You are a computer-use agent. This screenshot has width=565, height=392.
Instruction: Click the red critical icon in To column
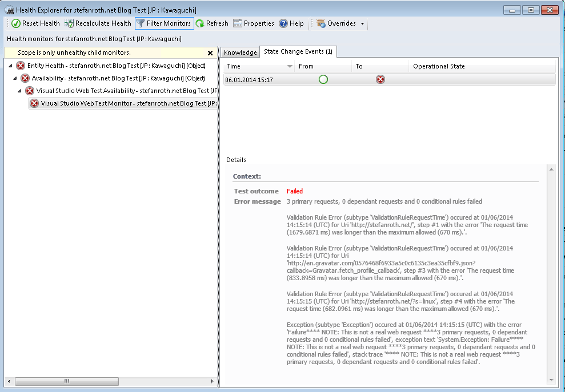[380, 79]
